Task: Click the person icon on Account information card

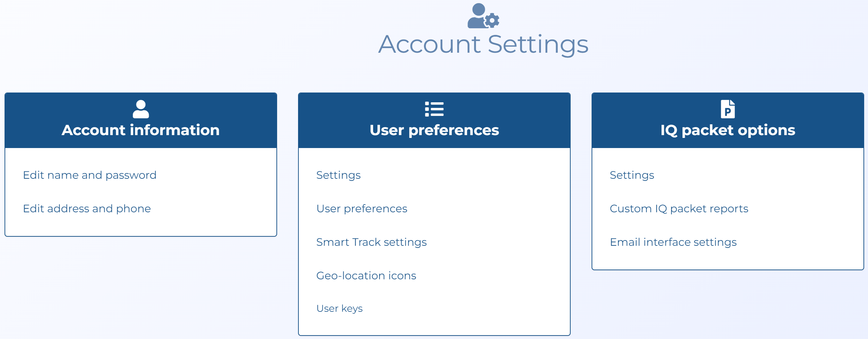Action: [140, 109]
